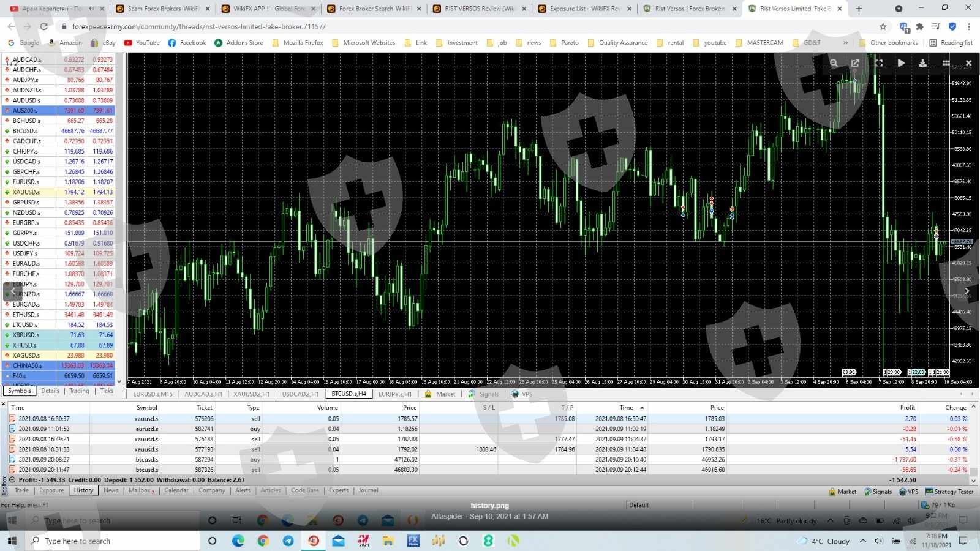Click the AUS200.s row in Market Watch
This screenshot has width=980, height=551.
click(x=59, y=111)
